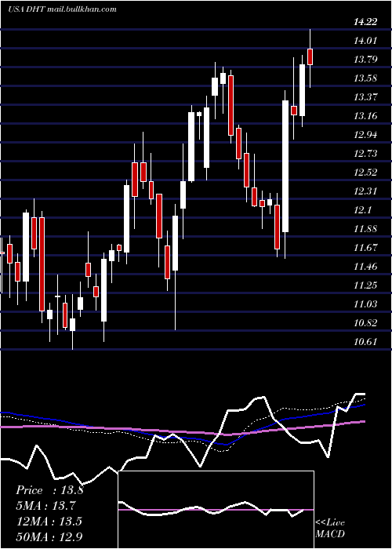392x549 pixels.
Task: Click the 11.67 price axis label
Action: tap(365, 249)
